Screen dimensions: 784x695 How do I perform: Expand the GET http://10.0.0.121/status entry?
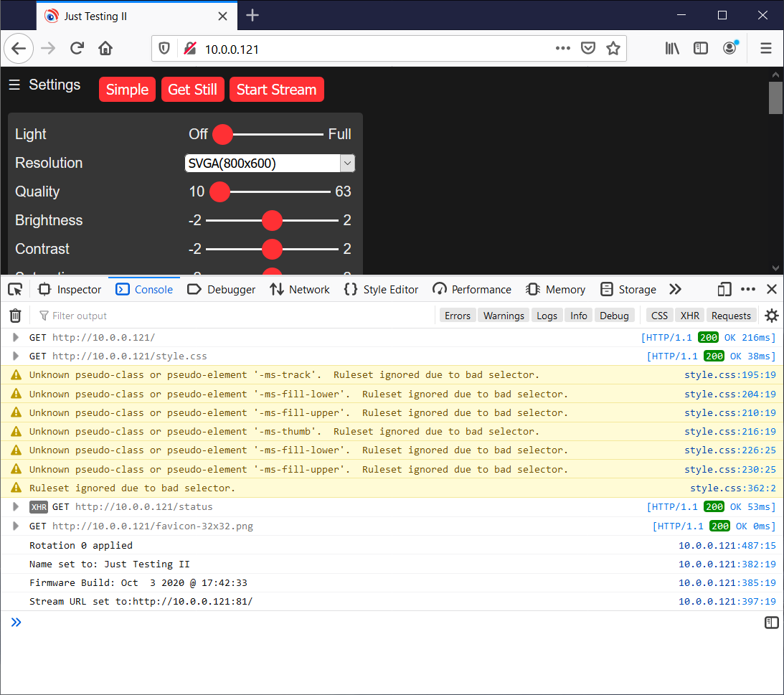pos(14,506)
